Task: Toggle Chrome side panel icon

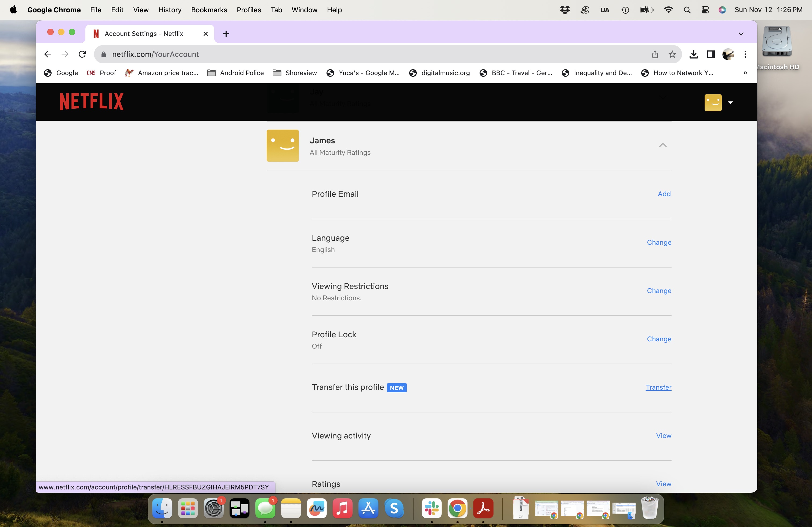Action: point(711,54)
